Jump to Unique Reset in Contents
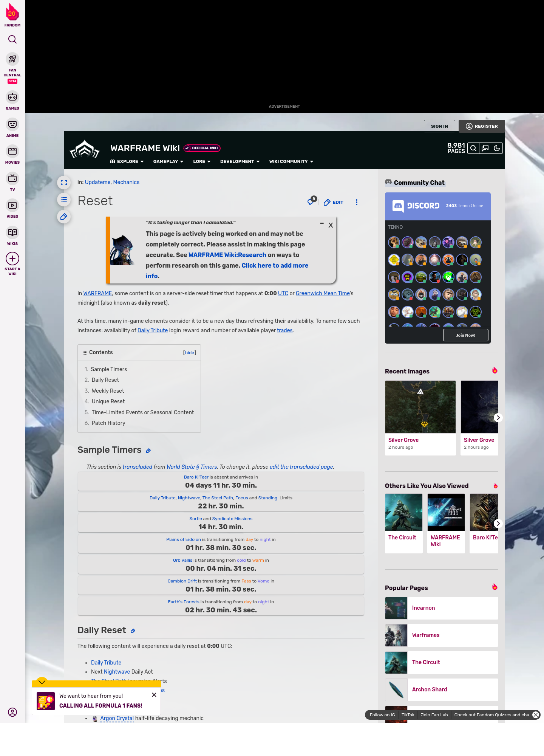544x756 pixels. click(108, 401)
